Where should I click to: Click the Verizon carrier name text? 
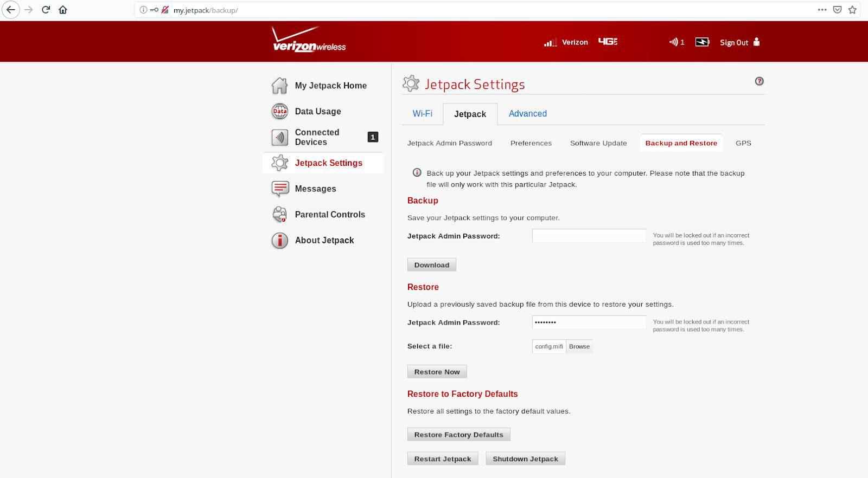pyautogui.click(x=575, y=42)
